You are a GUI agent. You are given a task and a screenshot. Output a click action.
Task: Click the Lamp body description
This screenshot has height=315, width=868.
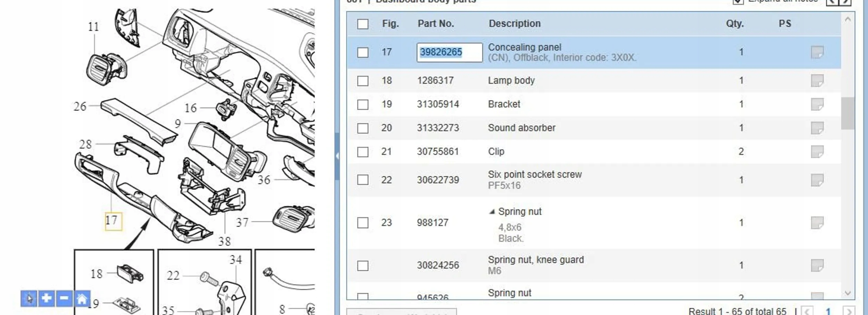coord(511,80)
